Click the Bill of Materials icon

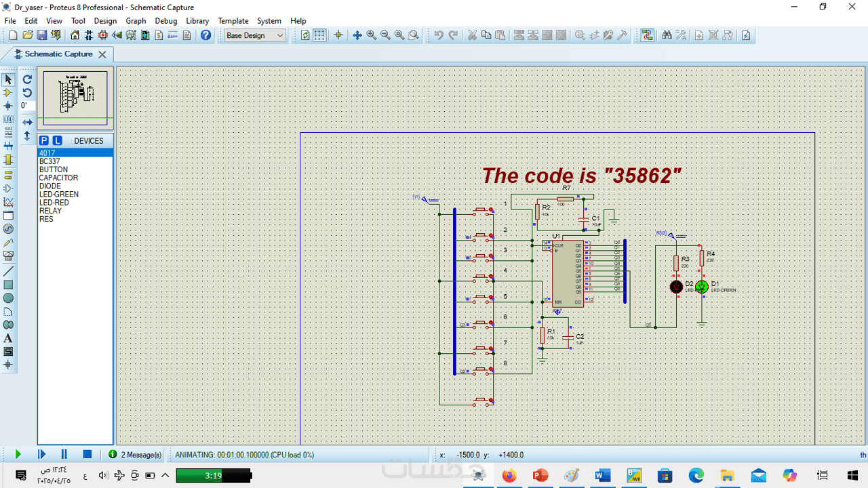click(159, 35)
